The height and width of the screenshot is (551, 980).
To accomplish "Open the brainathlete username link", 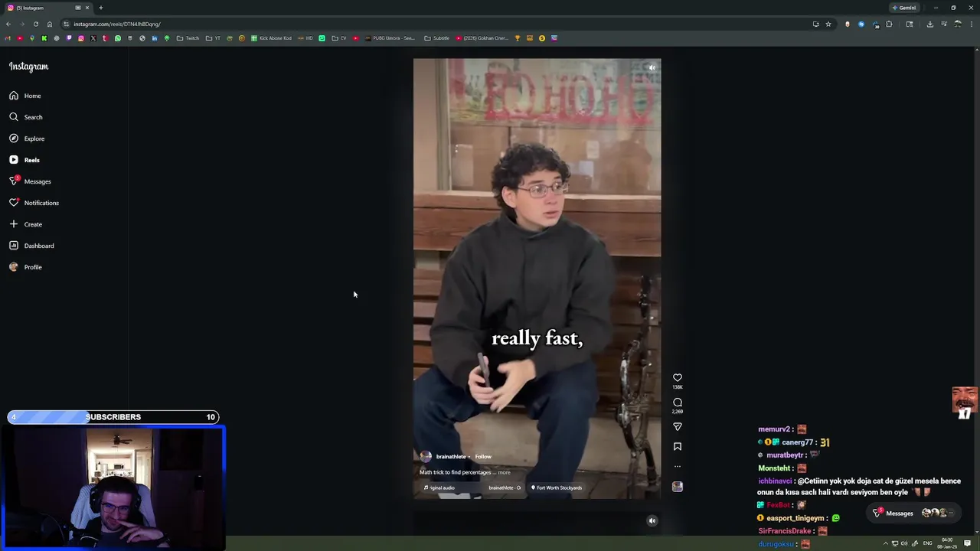I will click(451, 457).
